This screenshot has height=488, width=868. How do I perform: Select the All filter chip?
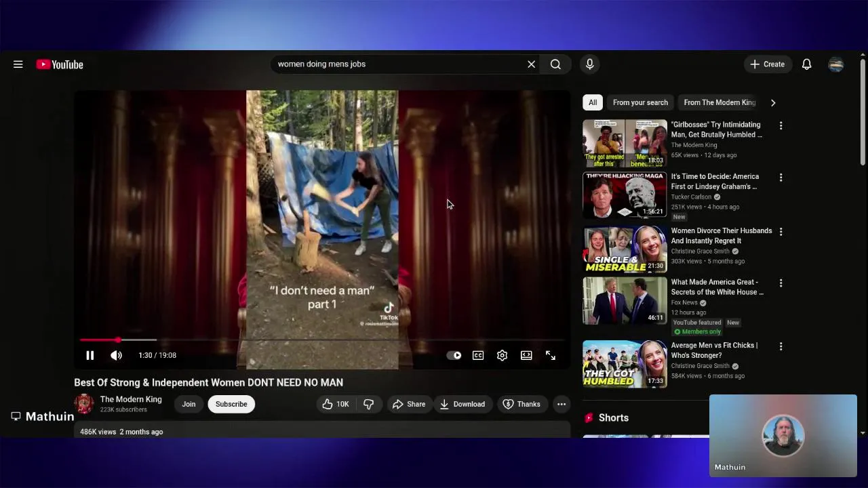(x=593, y=102)
